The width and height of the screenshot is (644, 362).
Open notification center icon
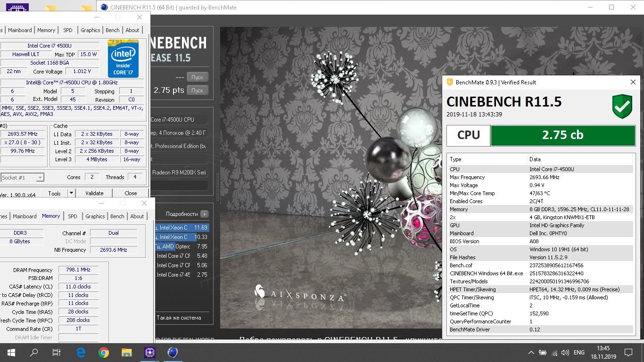tap(628, 352)
